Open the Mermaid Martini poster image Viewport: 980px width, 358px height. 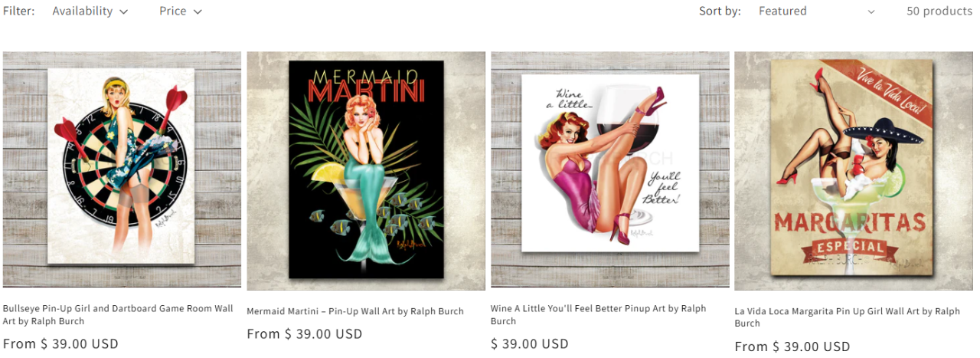coord(366,170)
